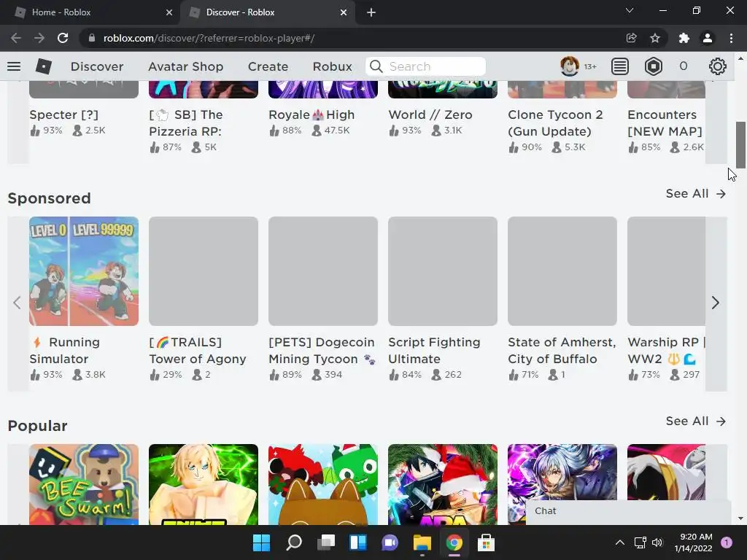Open the notifications feed icon
Screen dimensions: 747x560
620,66
